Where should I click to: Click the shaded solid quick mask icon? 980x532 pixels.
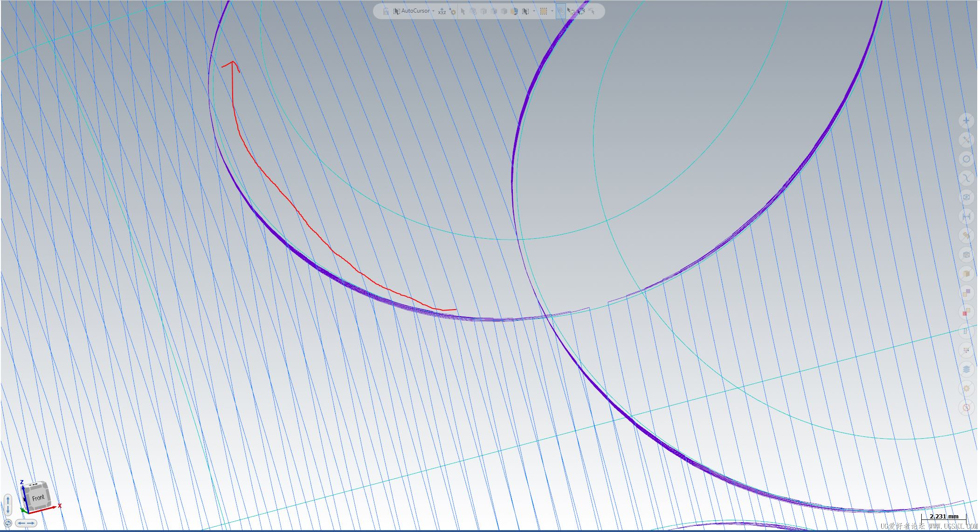point(966,274)
